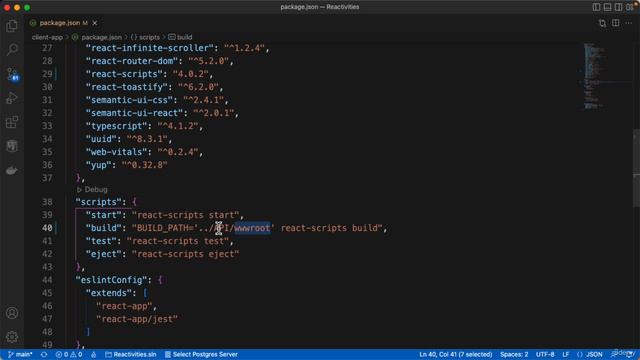The image size is (640, 360).
Task: Click the "react-infinite-scroller" key
Action: pyautogui.click(x=150, y=48)
